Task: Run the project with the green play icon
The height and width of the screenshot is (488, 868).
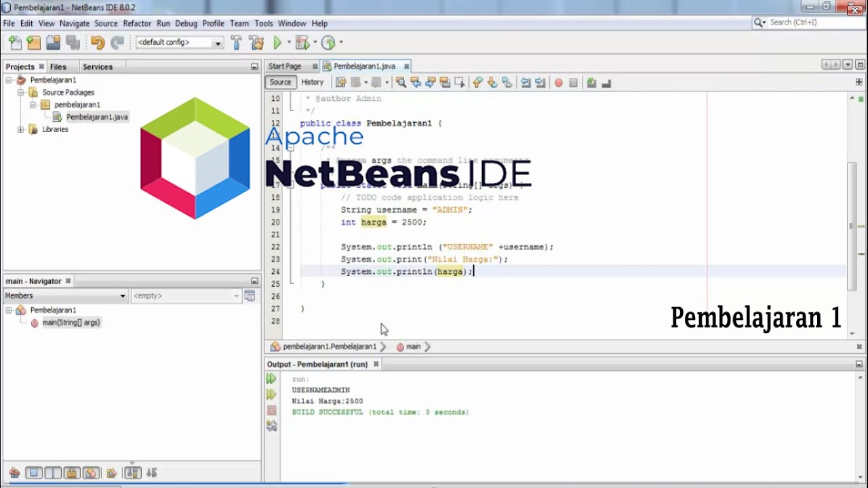Action: click(x=277, y=43)
